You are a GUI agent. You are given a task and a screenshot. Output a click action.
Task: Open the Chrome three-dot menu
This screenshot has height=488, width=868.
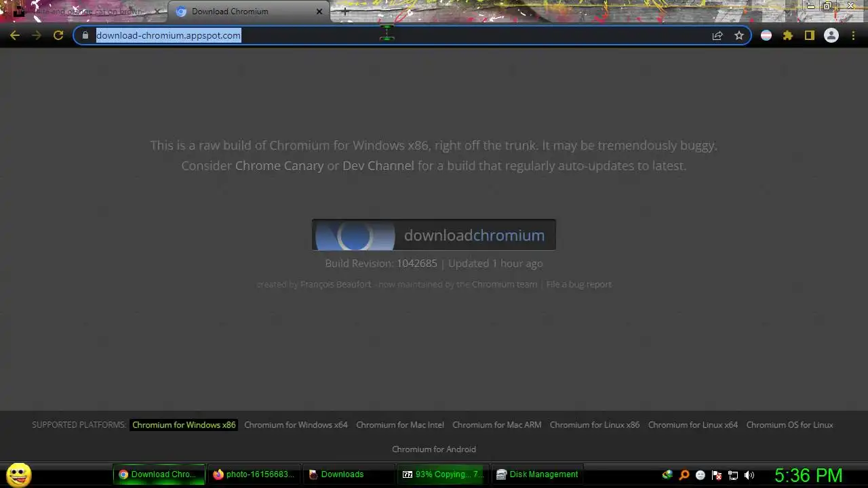[x=854, y=35]
